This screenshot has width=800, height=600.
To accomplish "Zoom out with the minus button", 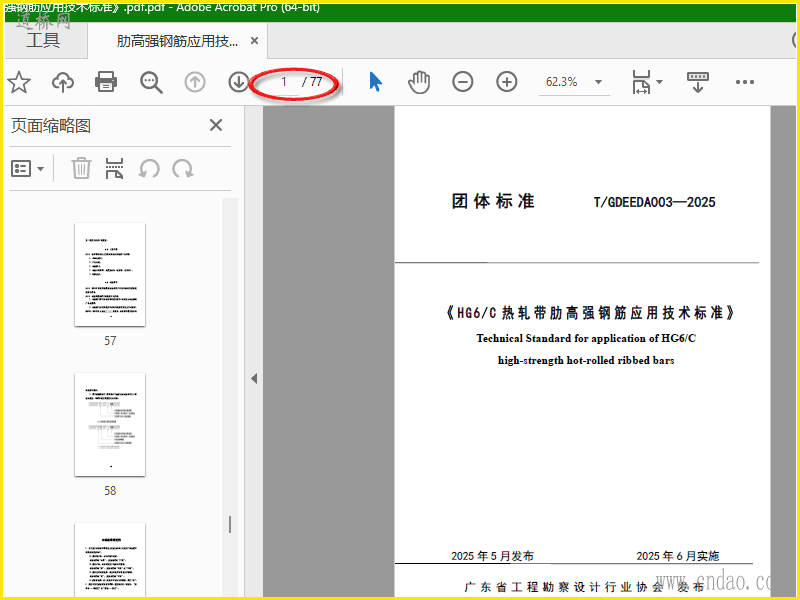I will 463,82.
